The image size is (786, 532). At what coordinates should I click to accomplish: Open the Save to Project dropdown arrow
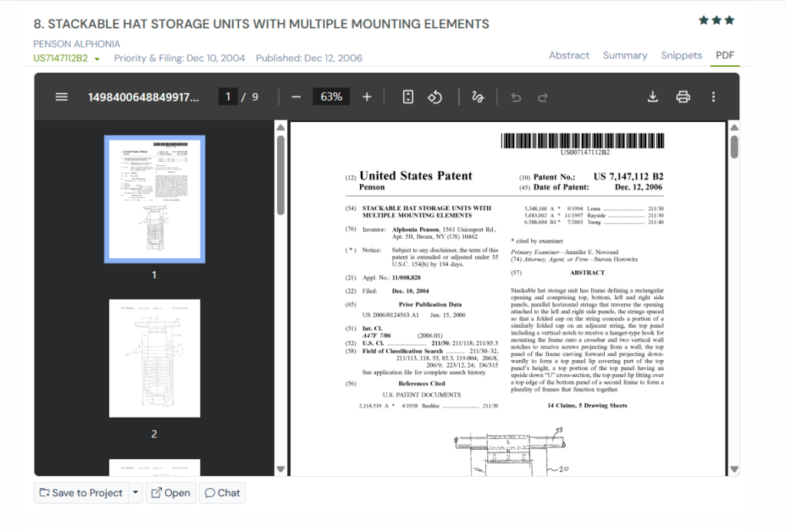tap(134, 493)
